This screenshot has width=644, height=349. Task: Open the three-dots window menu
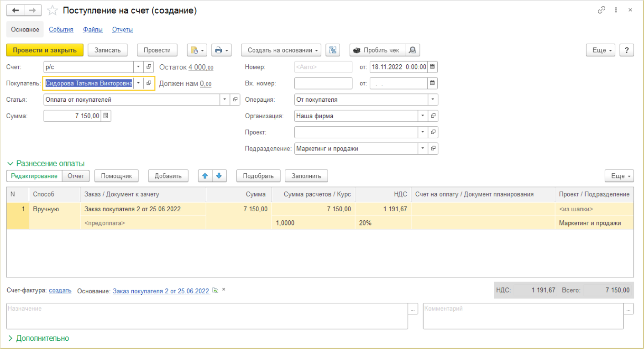tap(616, 10)
